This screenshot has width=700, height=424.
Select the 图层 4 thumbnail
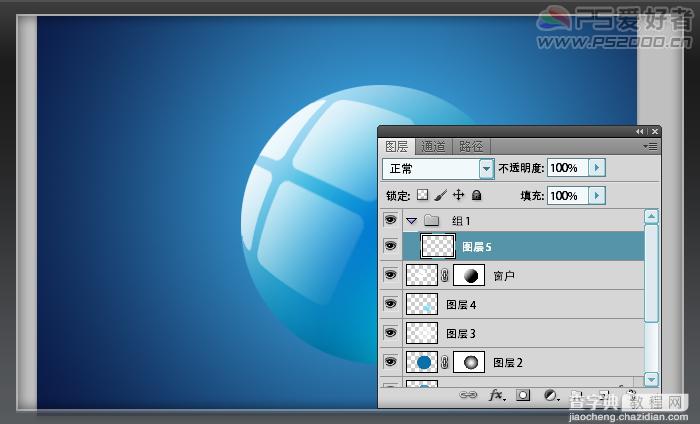(422, 304)
